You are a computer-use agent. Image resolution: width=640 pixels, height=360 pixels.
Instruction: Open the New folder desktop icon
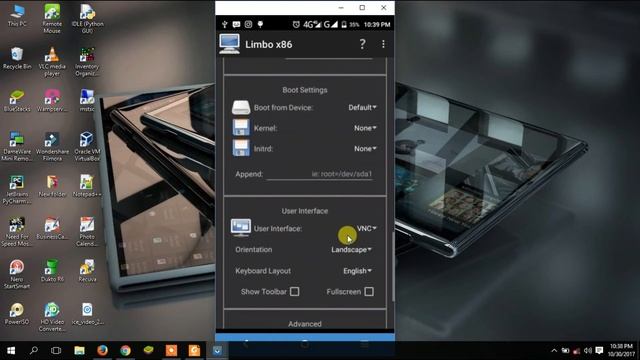tap(52, 186)
